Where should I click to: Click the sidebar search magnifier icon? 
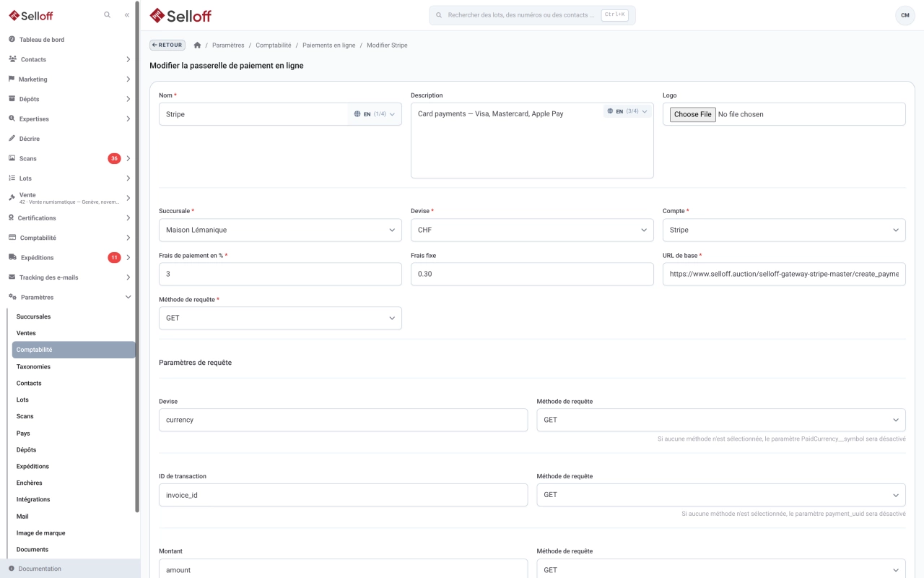pos(108,14)
